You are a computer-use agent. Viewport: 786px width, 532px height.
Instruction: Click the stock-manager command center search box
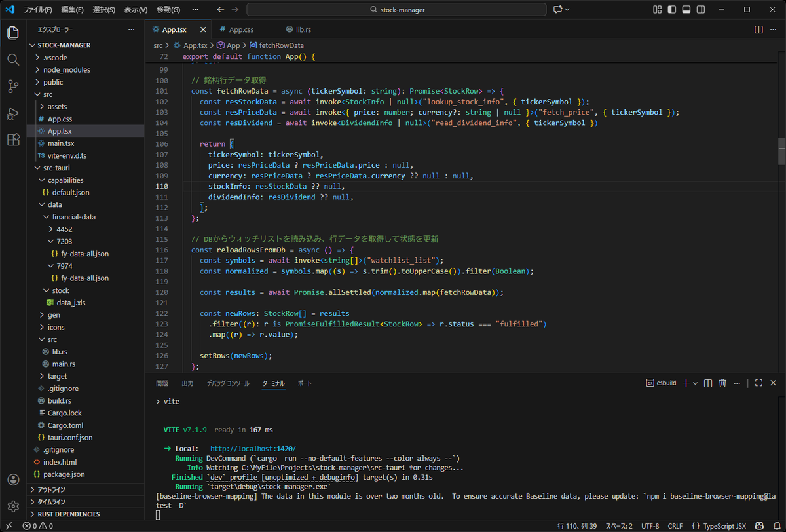[x=396, y=10]
